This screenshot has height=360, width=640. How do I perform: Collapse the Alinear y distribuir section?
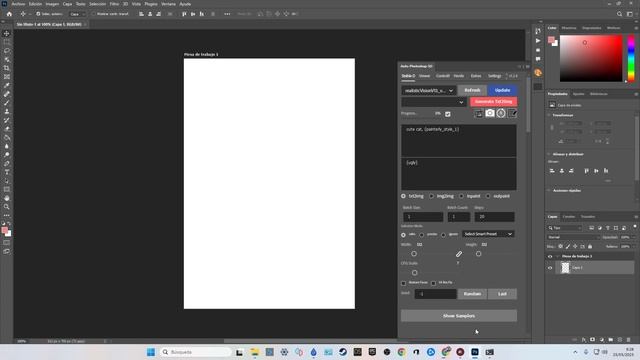[x=549, y=154]
